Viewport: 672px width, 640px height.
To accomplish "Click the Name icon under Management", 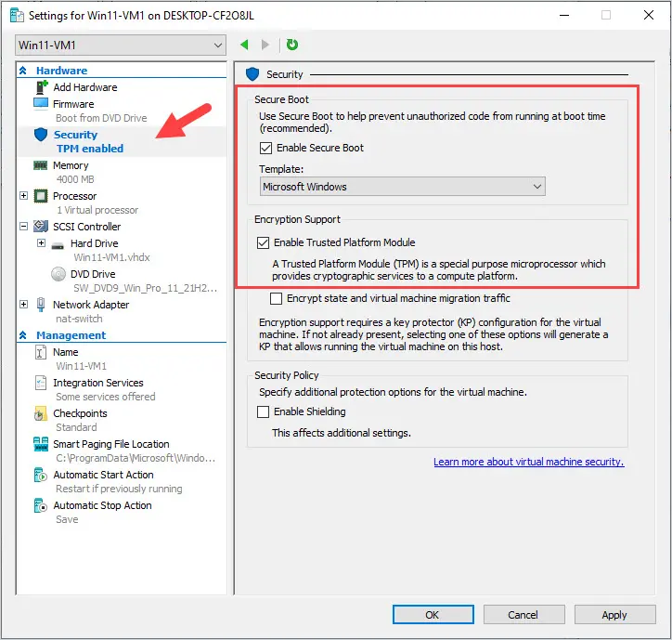I will pos(40,352).
